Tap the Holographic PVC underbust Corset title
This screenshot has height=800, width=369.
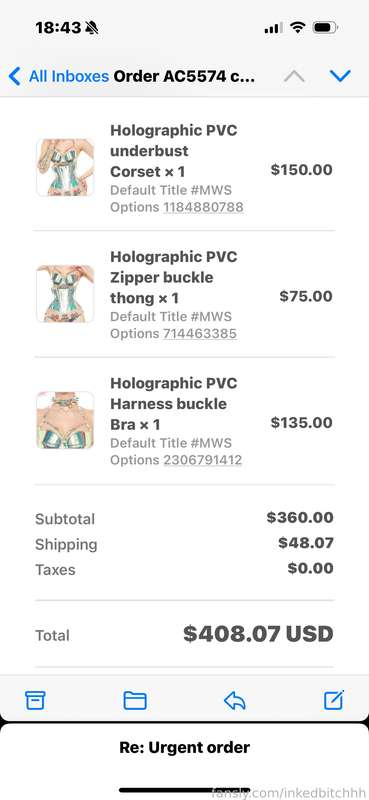(x=174, y=151)
